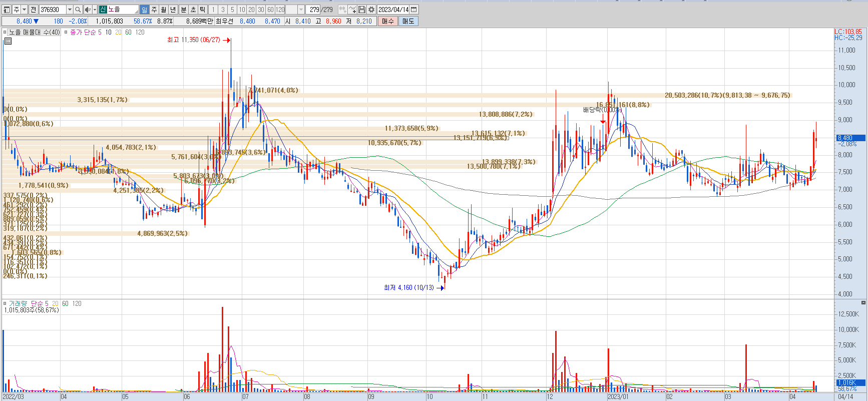Click the 매도 sell button

408,21
